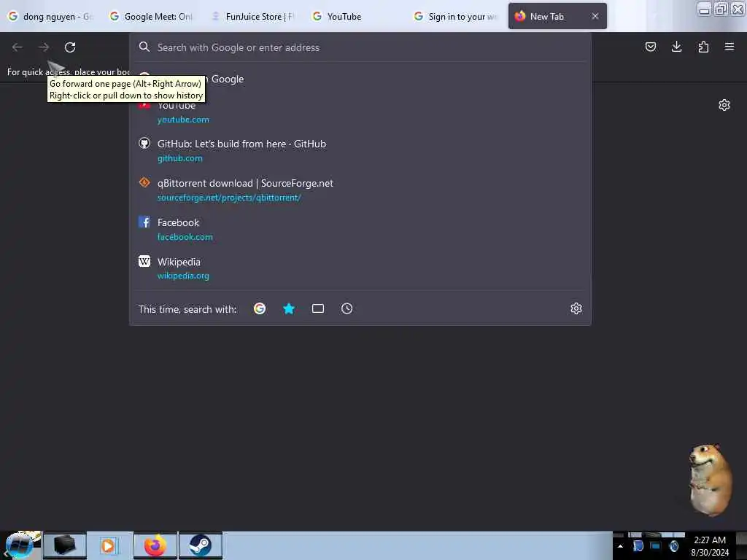Viewport: 747px width, 560px height.
Task: Click the Wikipedia favicon suggestion
Action: [x=144, y=261]
